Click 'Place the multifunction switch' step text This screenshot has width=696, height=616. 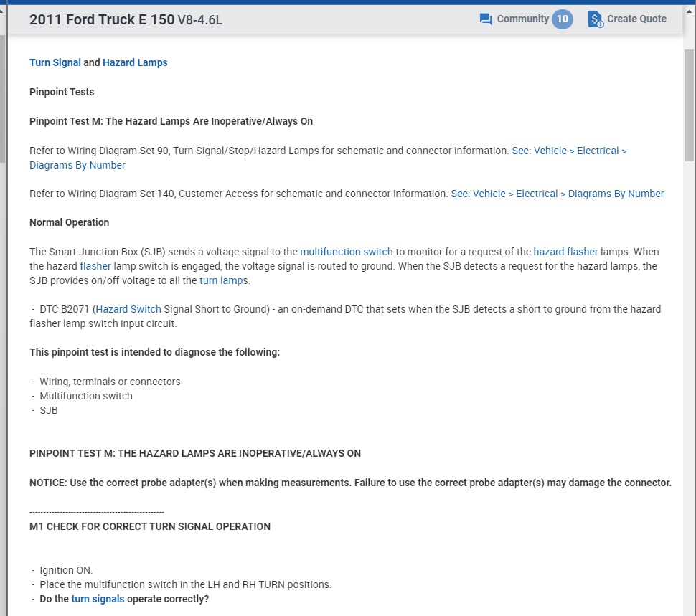pos(186,585)
